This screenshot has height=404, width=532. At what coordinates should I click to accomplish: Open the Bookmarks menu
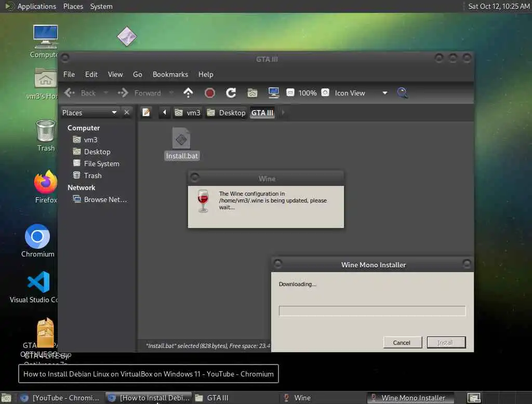(x=170, y=74)
